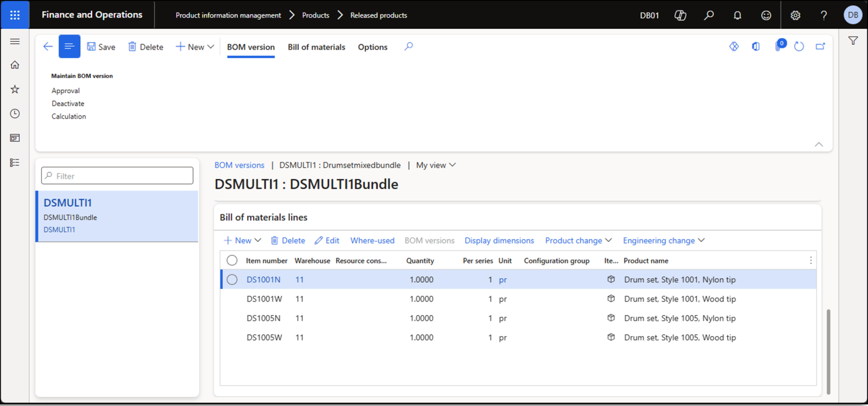Select the radio button for DS1005W row
Image resolution: width=868 pixels, height=406 pixels.
click(x=232, y=337)
